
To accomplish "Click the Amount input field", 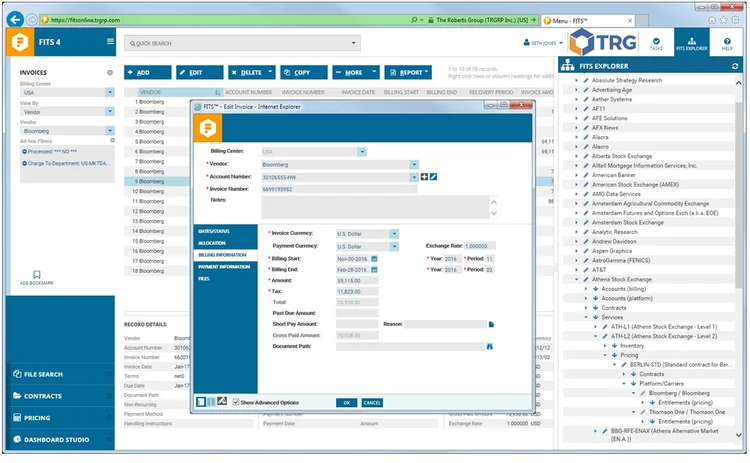I will click(x=357, y=281).
